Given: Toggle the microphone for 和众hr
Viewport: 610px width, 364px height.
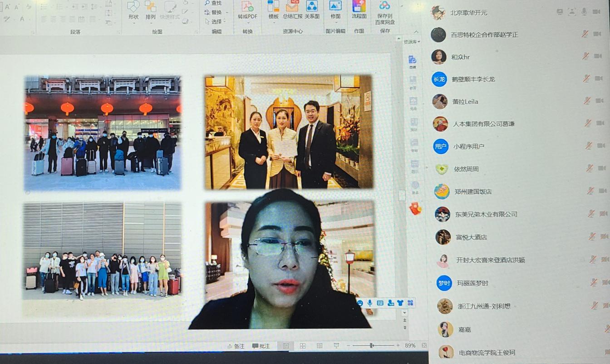Looking at the screenshot, I should tap(585, 56).
